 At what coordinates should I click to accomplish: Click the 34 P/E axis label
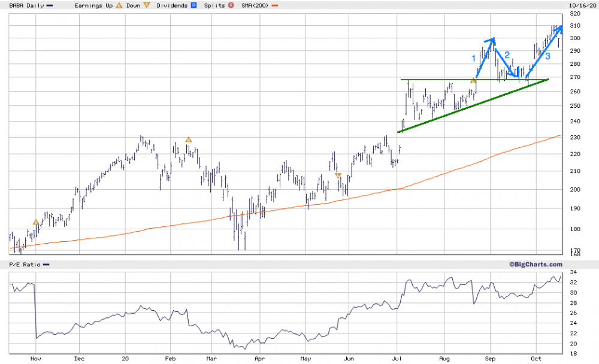[x=573, y=272]
